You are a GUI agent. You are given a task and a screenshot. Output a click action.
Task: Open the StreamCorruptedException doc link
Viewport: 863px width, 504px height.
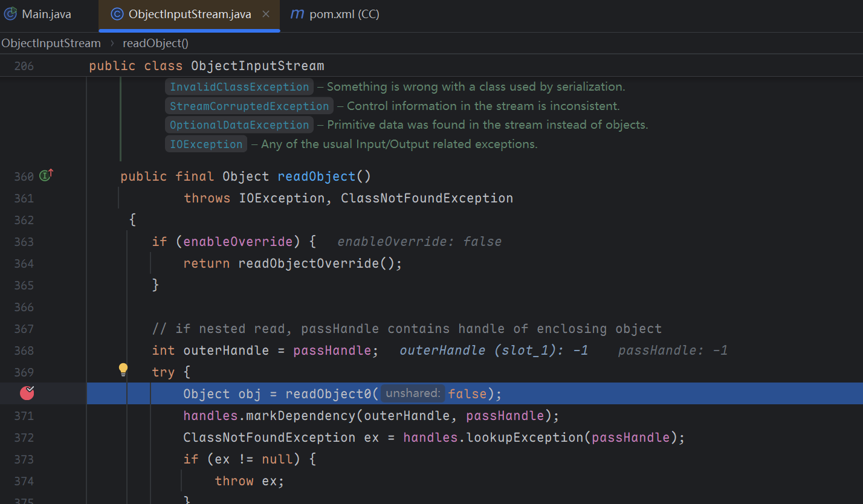[249, 106]
